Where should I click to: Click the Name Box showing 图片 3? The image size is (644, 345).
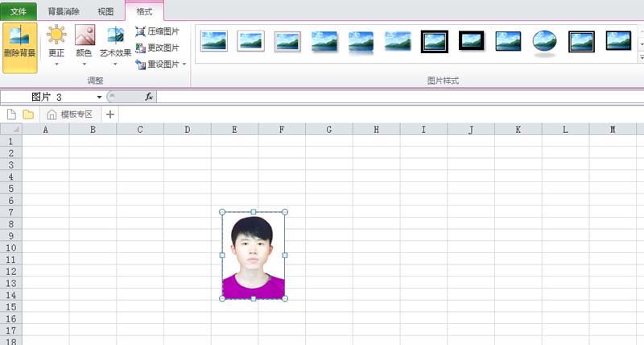[x=47, y=97]
